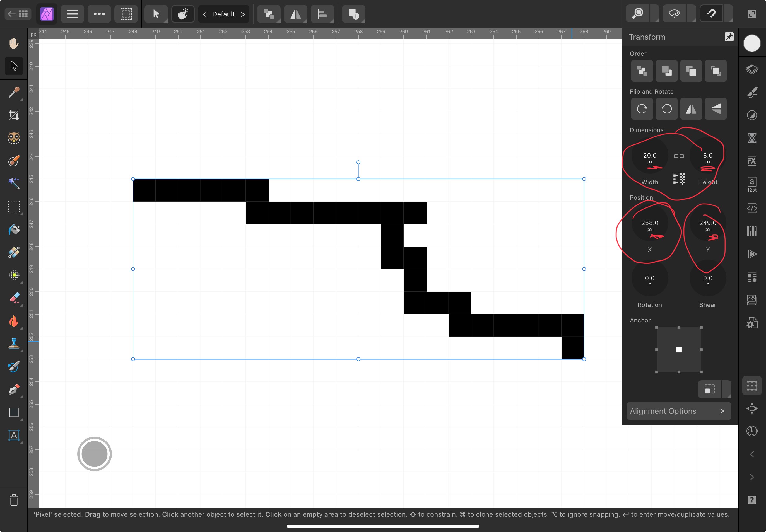766x532 pixels.
Task: Open the FX layer effects studio
Action: click(752, 161)
